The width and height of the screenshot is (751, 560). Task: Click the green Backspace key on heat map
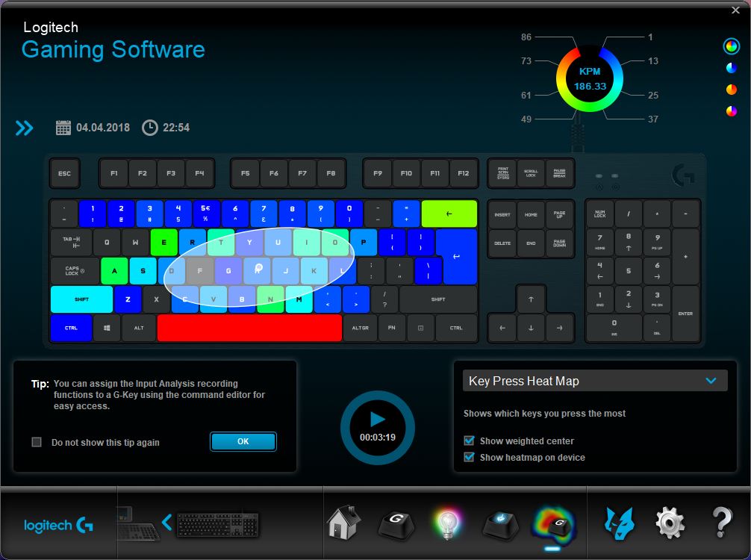tap(449, 214)
